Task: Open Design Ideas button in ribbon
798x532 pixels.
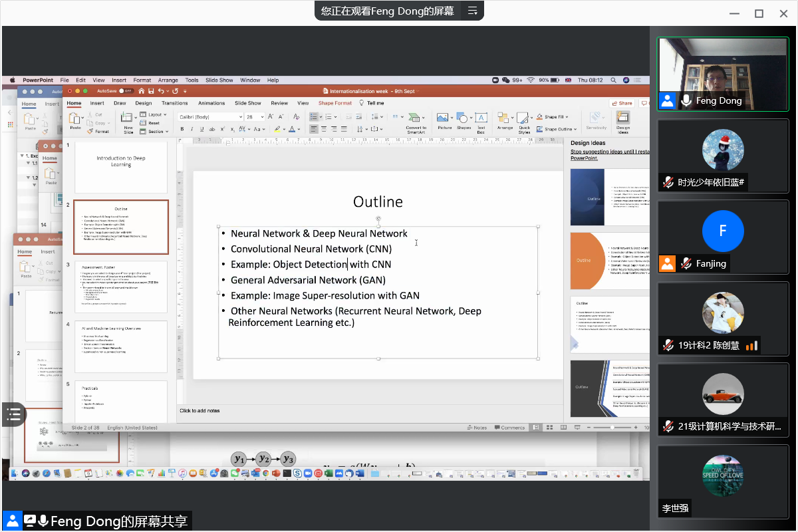Action: [623, 119]
